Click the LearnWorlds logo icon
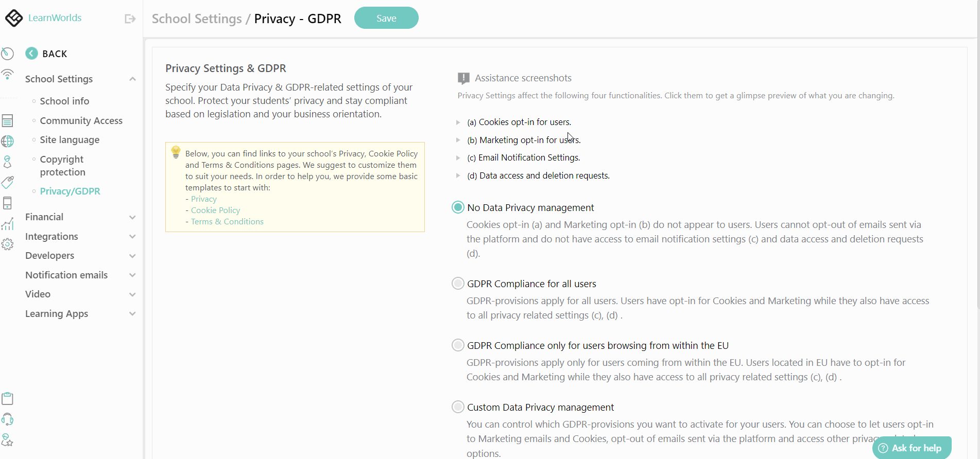Viewport: 980px width, 459px height. [x=14, y=18]
